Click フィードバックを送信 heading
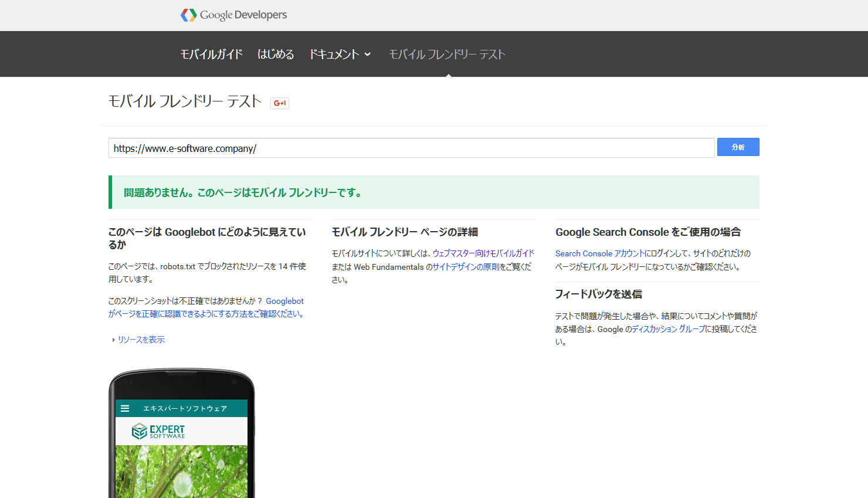This screenshot has height=498, width=868. pos(599,294)
